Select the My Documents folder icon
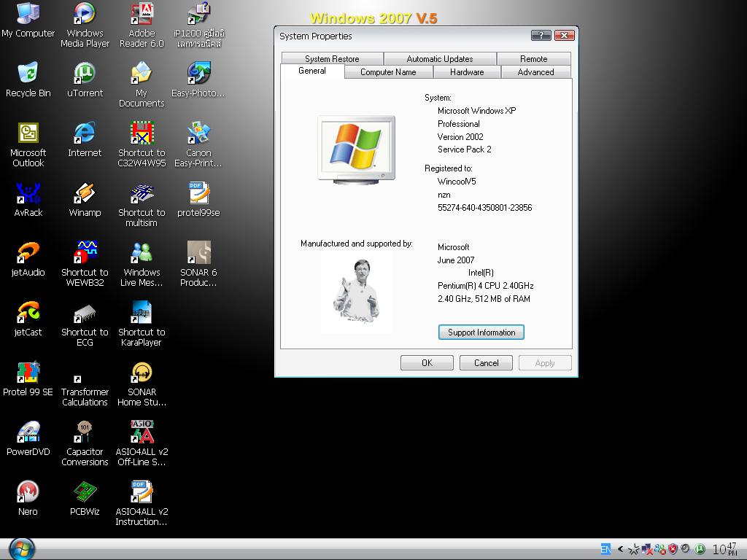The height and width of the screenshot is (560, 747). (x=142, y=85)
